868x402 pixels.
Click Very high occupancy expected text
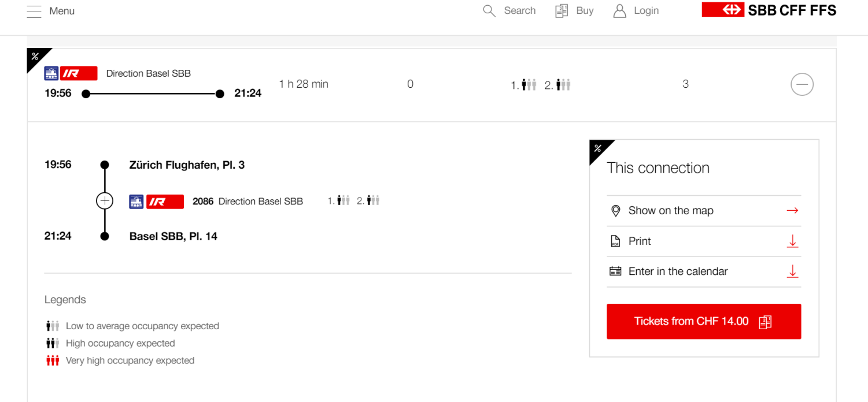(x=130, y=361)
